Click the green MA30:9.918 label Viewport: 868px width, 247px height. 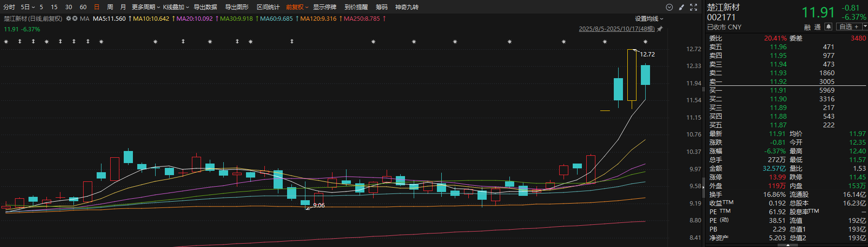(x=236, y=19)
